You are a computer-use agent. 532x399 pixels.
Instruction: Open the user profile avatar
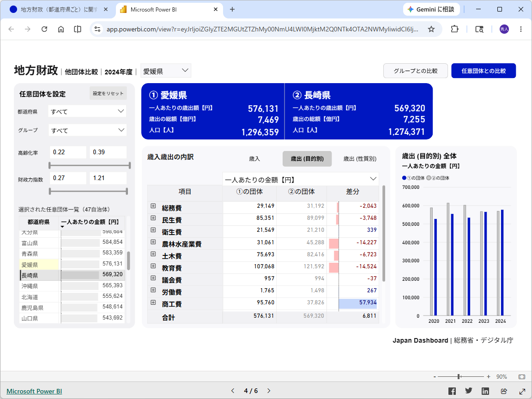click(x=504, y=29)
